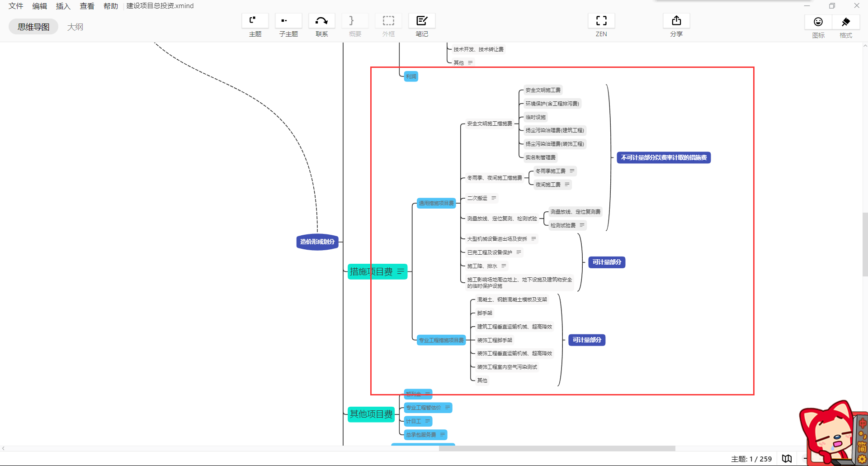This screenshot has height=466, width=868.
Task: Open note icon beside 冬雨季施工费
Action: coord(572,171)
